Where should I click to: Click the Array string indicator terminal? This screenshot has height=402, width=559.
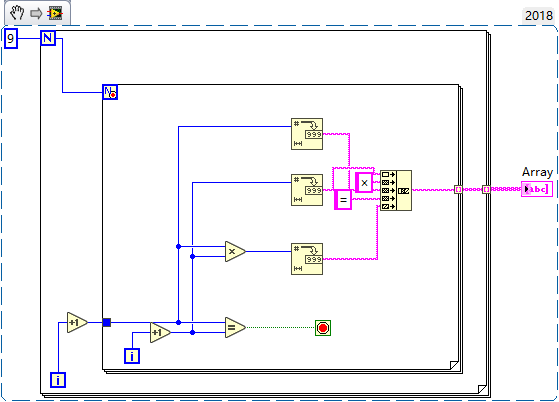[x=537, y=189]
